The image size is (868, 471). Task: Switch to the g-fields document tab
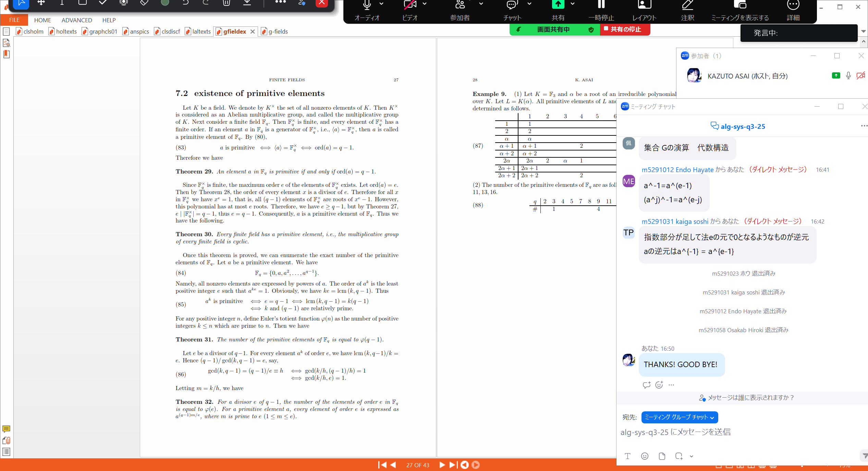point(278,32)
